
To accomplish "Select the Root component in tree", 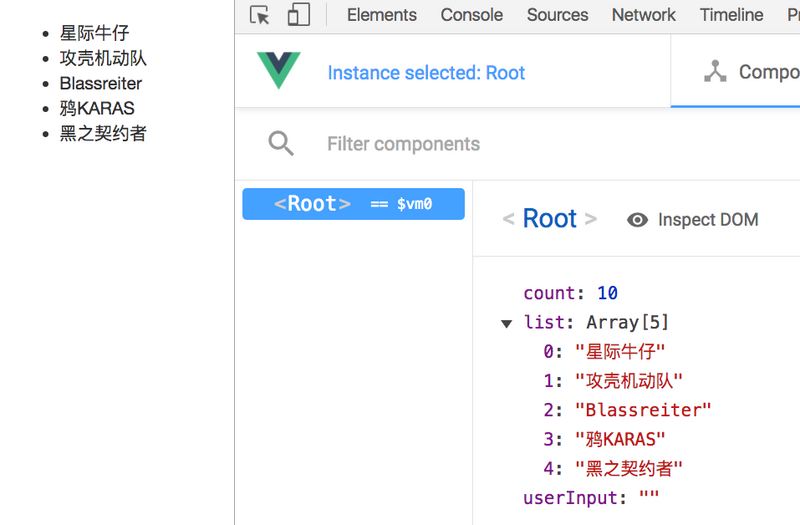I will point(353,204).
